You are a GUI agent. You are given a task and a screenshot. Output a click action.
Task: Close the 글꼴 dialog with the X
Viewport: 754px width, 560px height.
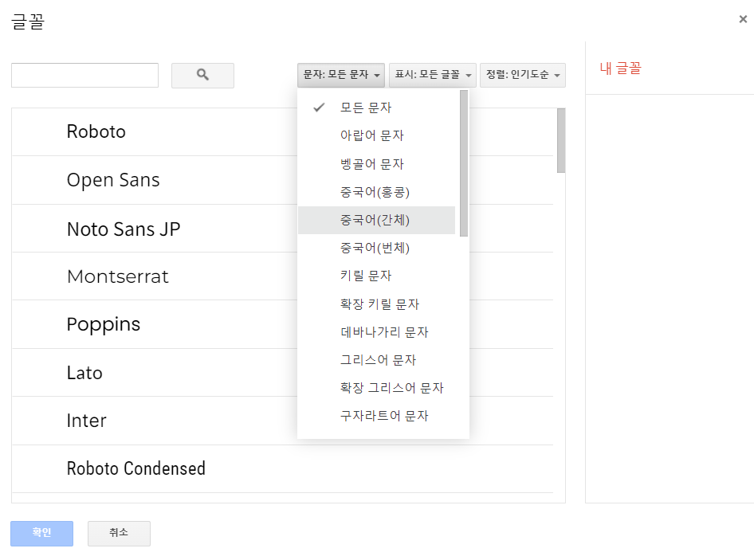(743, 19)
